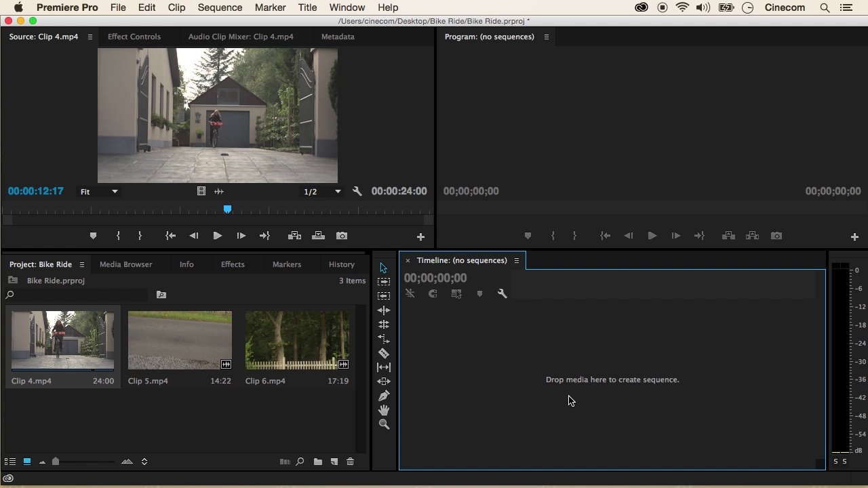Select the Track Select Backward tool
This screenshot has height=488, width=868.
coord(384,296)
